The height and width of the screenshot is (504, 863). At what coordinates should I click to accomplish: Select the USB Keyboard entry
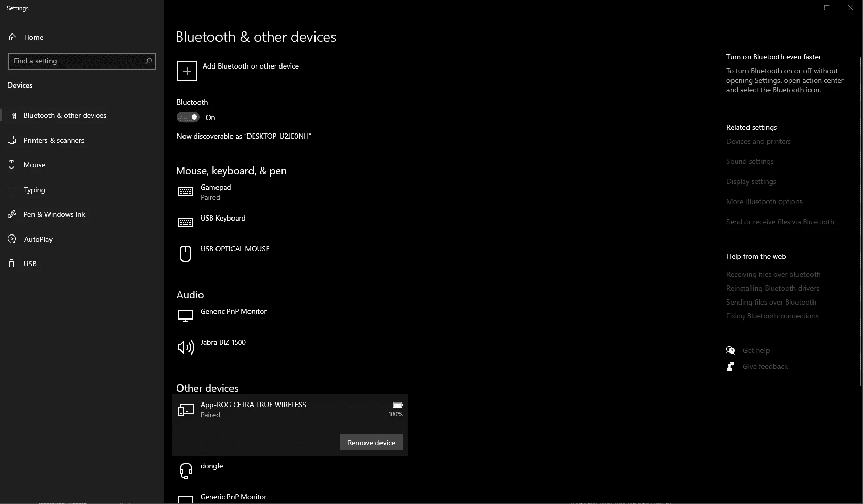(x=290, y=223)
